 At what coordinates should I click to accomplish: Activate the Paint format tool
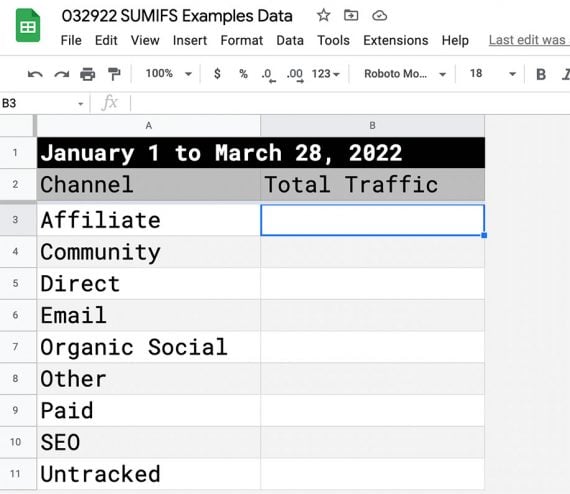114,74
